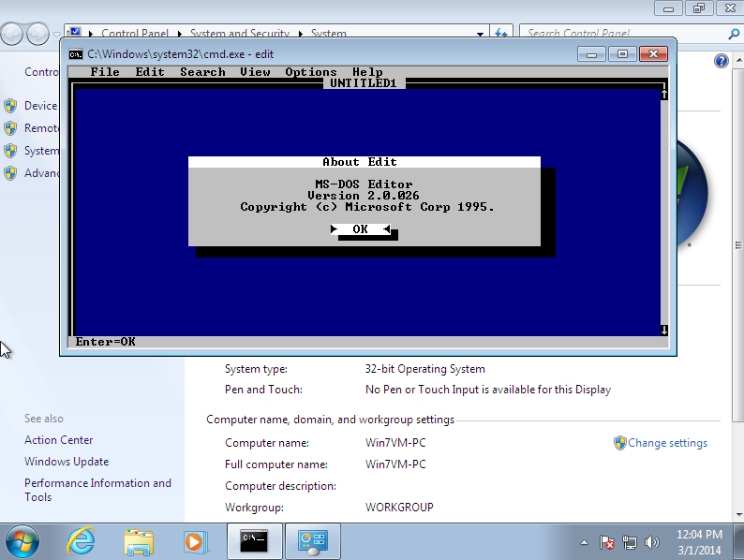Viewport: 744px width, 560px height.
Task: Click the Change settings link
Action: click(667, 443)
